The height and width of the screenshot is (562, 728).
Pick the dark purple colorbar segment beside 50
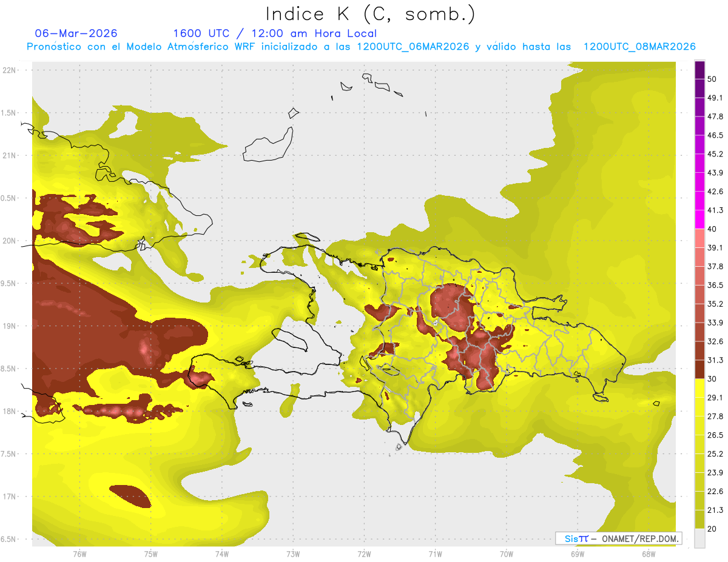coord(699,70)
